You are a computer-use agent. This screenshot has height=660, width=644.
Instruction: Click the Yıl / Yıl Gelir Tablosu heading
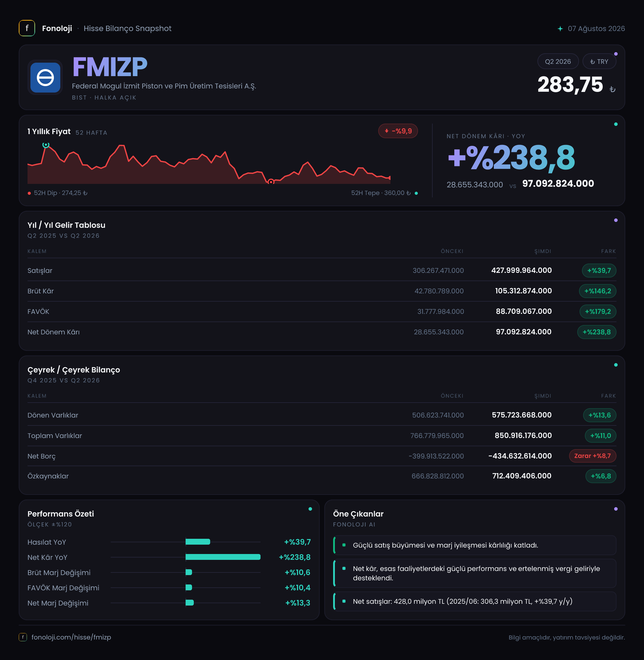pyautogui.click(x=66, y=225)
